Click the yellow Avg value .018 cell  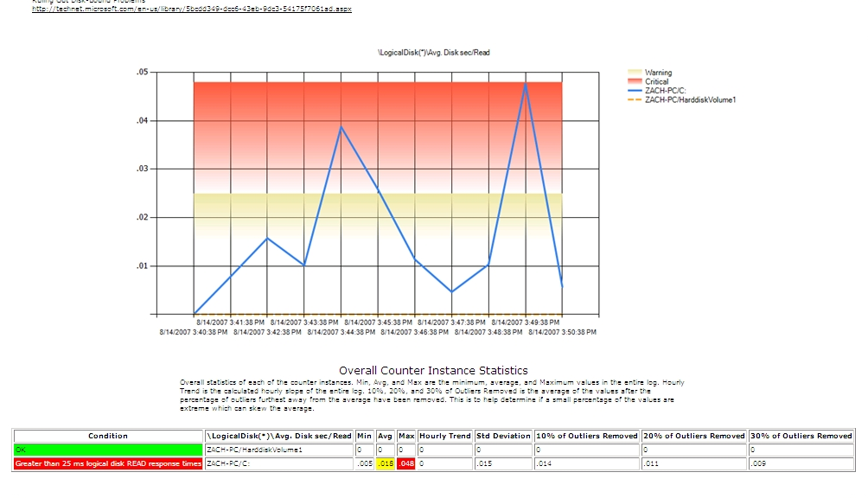tap(386, 464)
